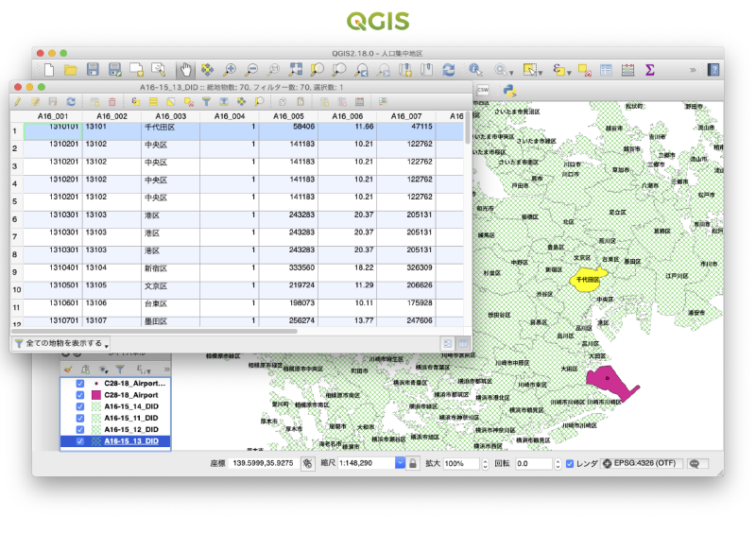756x534 pixels.
Task: Create a new project with the blank page icon
Action: (49, 70)
